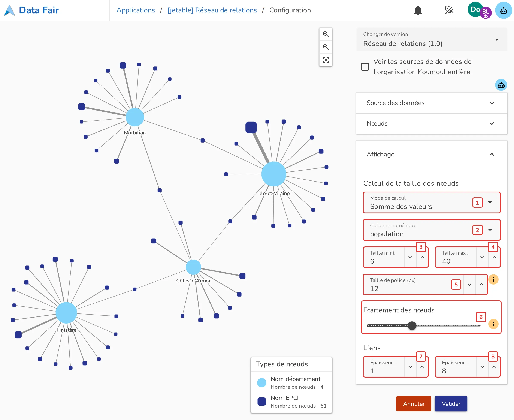Increase Taille minimale value
514x420 pixels.
coord(422,257)
